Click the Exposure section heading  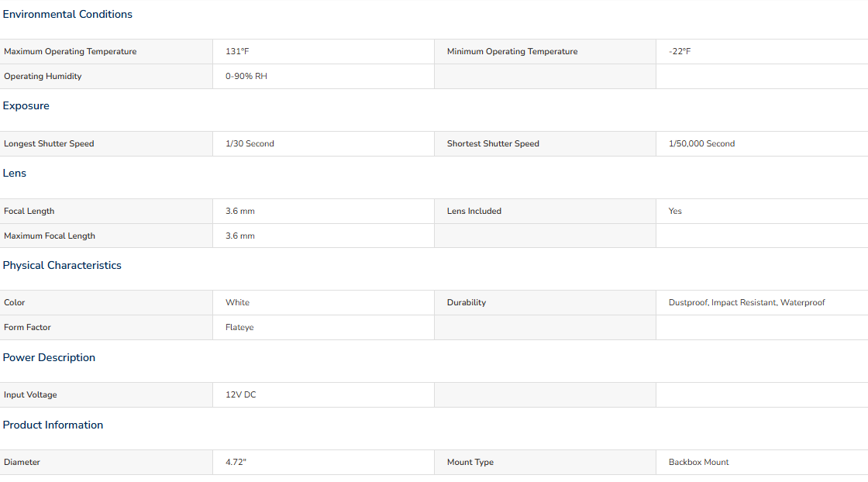26,105
